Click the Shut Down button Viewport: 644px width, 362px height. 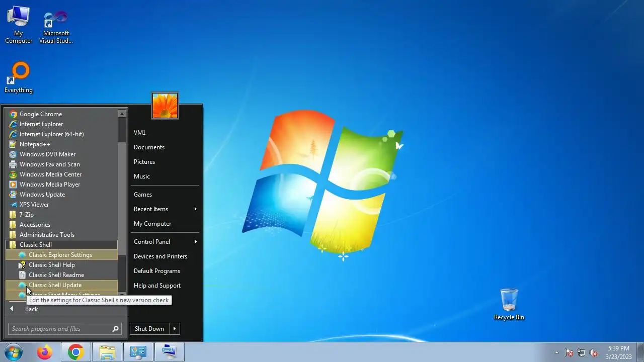(149, 329)
